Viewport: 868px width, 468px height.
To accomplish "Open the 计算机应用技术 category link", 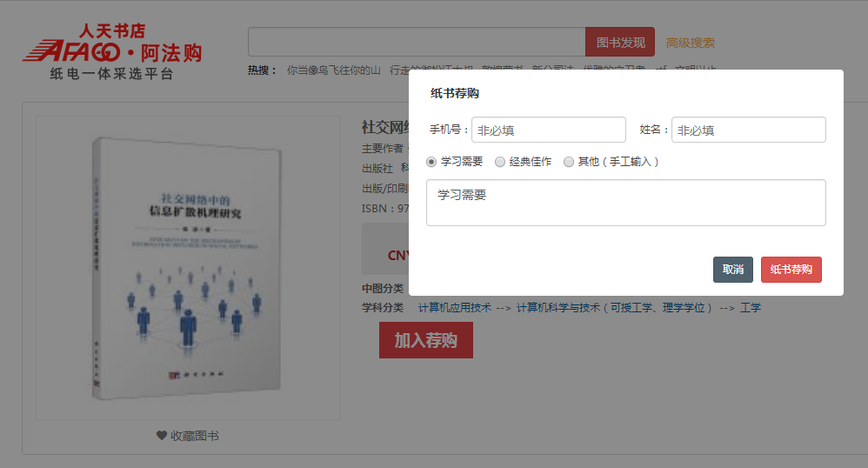I will (455, 307).
